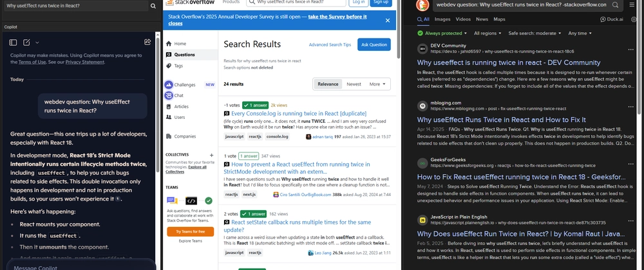This screenshot has width=644, height=270.
Task: Open the More sort dropdown
Action: click(x=377, y=84)
